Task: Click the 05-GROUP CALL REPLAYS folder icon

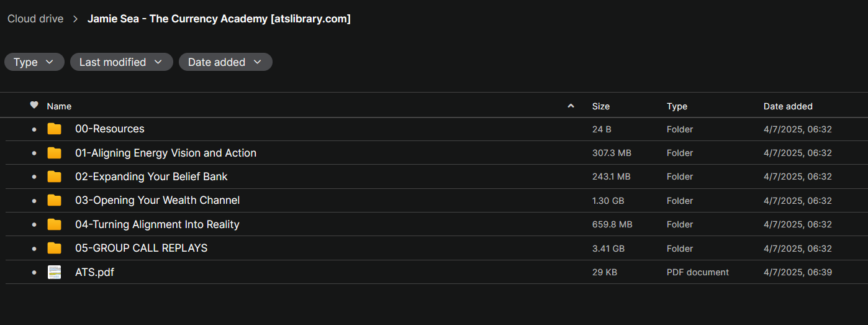Action: [x=55, y=249]
